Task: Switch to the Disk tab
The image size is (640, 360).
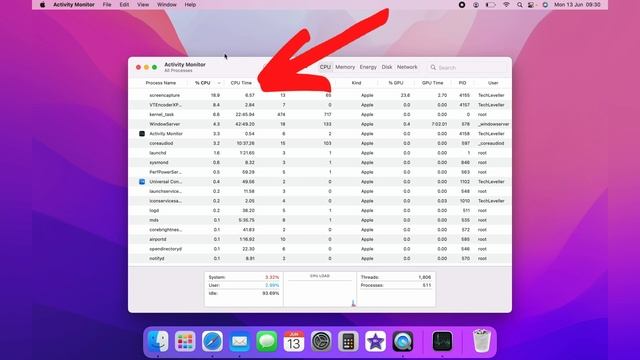Action: point(387,67)
